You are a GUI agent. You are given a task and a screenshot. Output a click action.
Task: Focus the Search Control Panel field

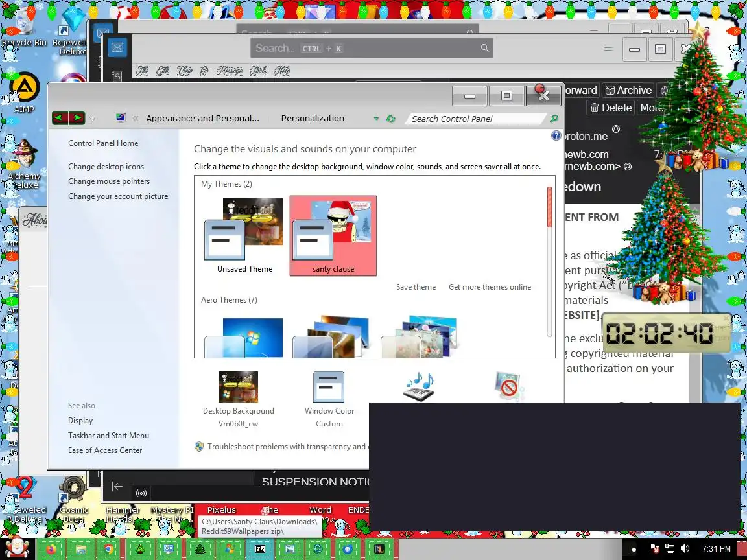point(475,119)
